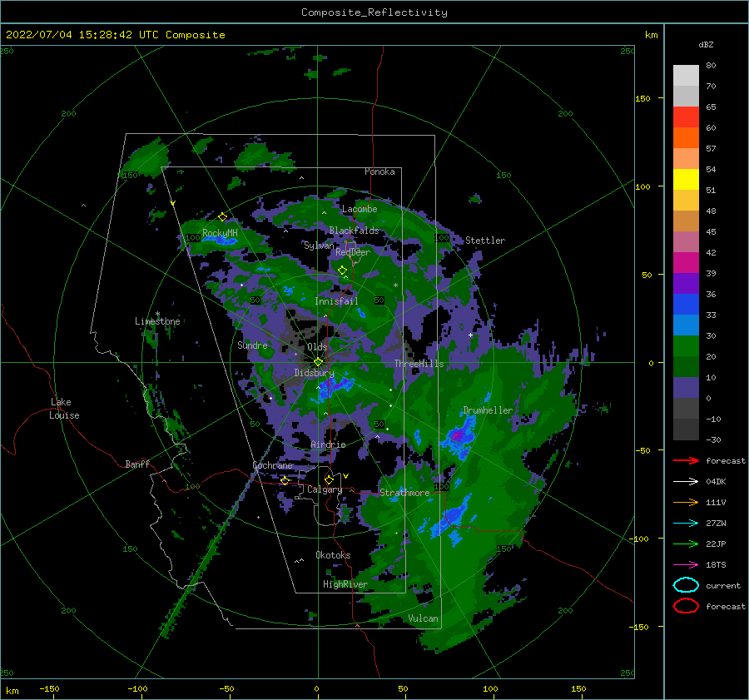Image resolution: width=749 pixels, height=700 pixels.
Task: Select the HighRiver label
Action: click(x=345, y=584)
